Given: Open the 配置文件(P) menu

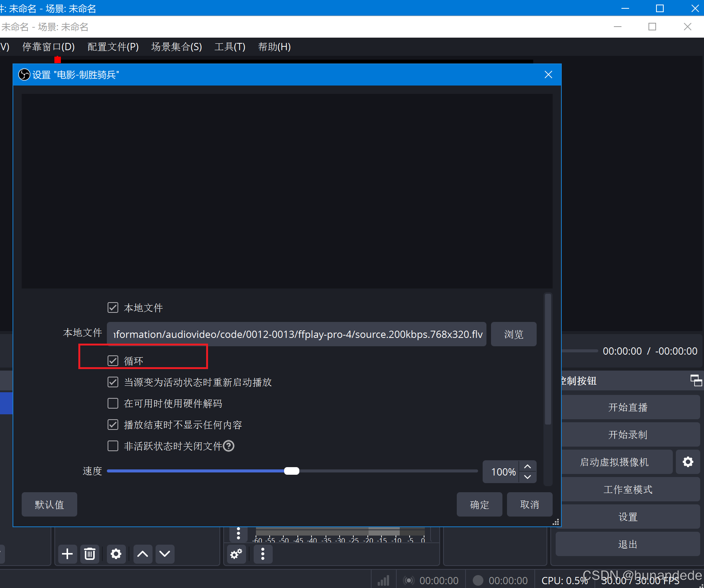Looking at the screenshot, I should coord(113,47).
